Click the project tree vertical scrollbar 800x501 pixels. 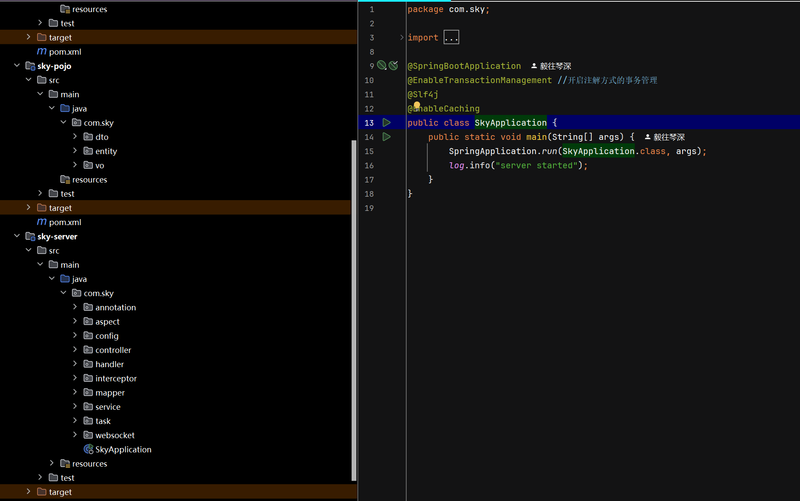pyautogui.click(x=354, y=310)
